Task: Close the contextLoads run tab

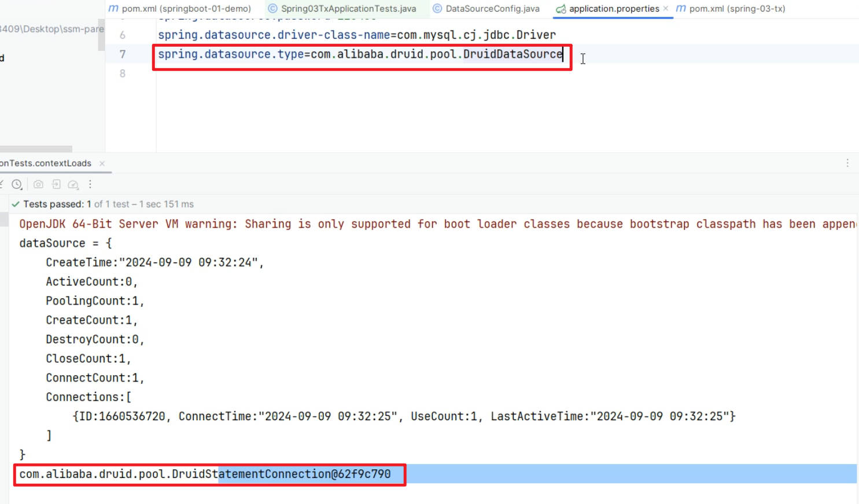Action: (x=102, y=164)
